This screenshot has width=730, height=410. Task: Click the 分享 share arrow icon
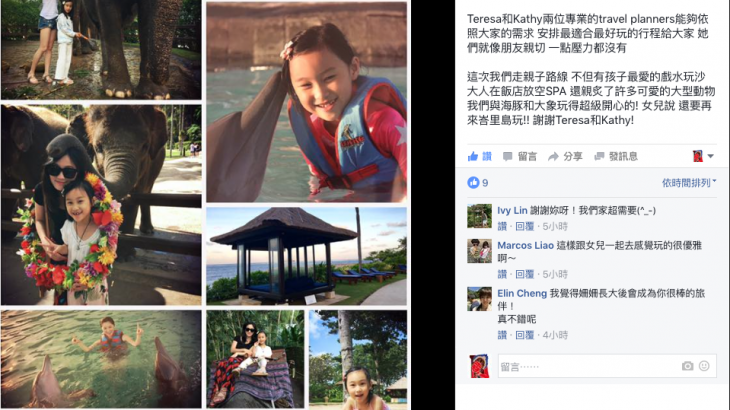click(553, 157)
